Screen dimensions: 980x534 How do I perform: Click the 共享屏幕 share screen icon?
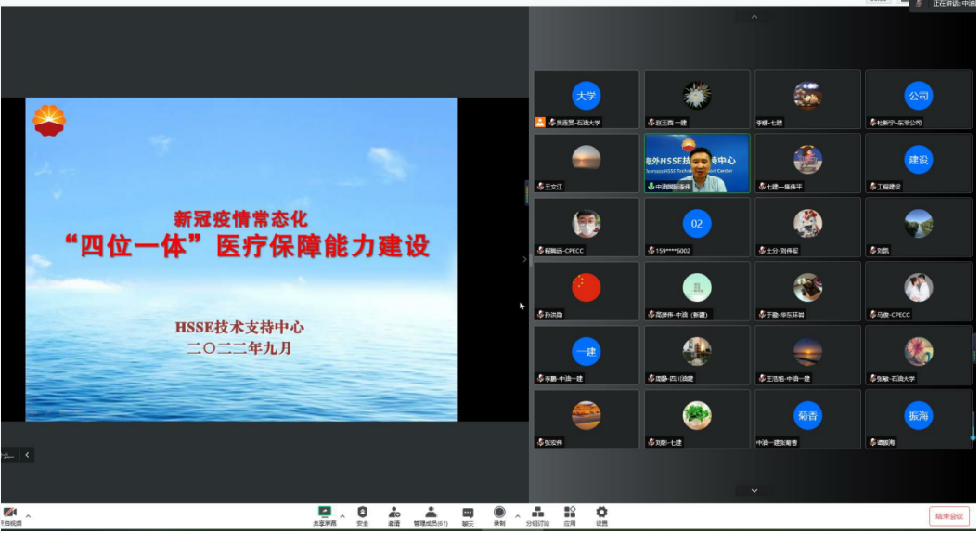(x=325, y=514)
